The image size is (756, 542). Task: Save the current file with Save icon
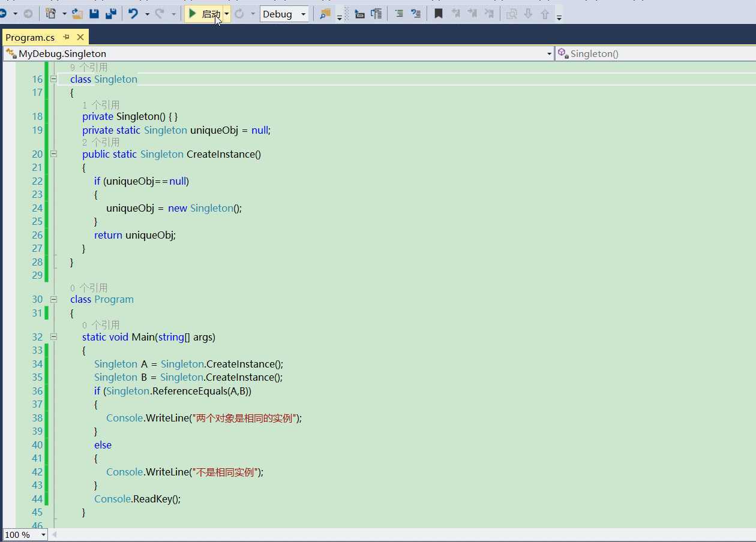pos(94,14)
